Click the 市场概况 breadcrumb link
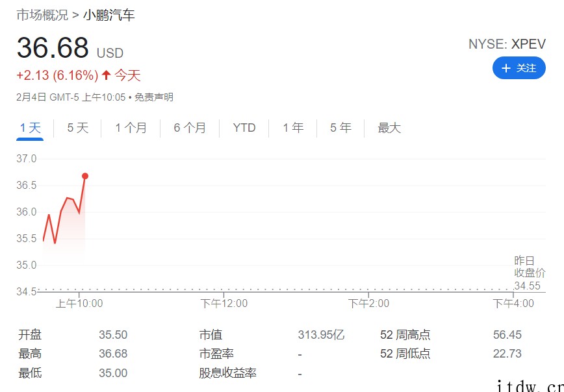The height and width of the screenshot is (392, 564). pyautogui.click(x=42, y=15)
